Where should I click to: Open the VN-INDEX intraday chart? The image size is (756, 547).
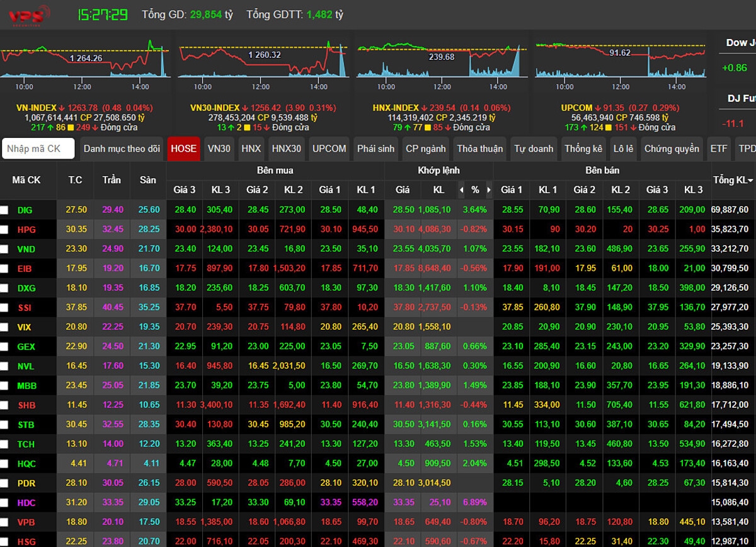(86, 60)
